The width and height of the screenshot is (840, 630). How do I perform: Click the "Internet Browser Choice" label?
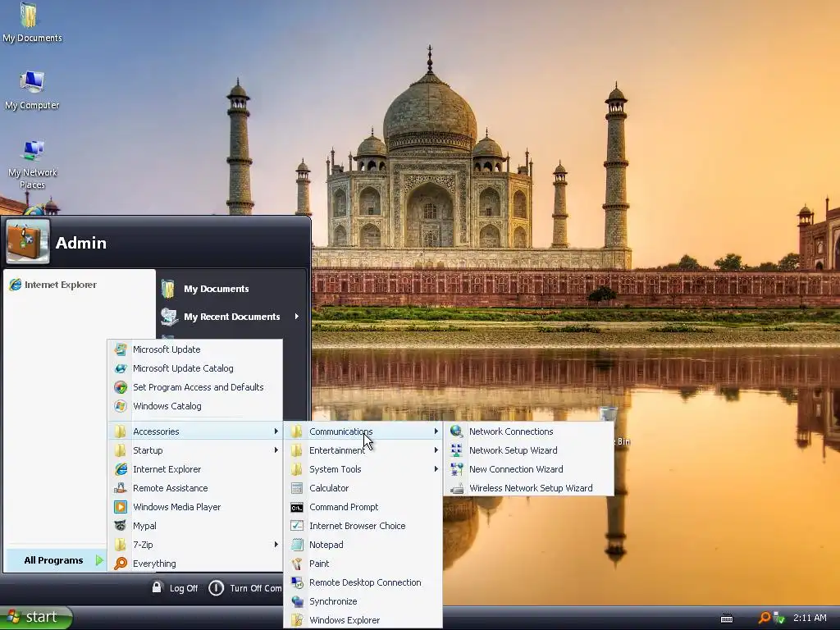(357, 526)
